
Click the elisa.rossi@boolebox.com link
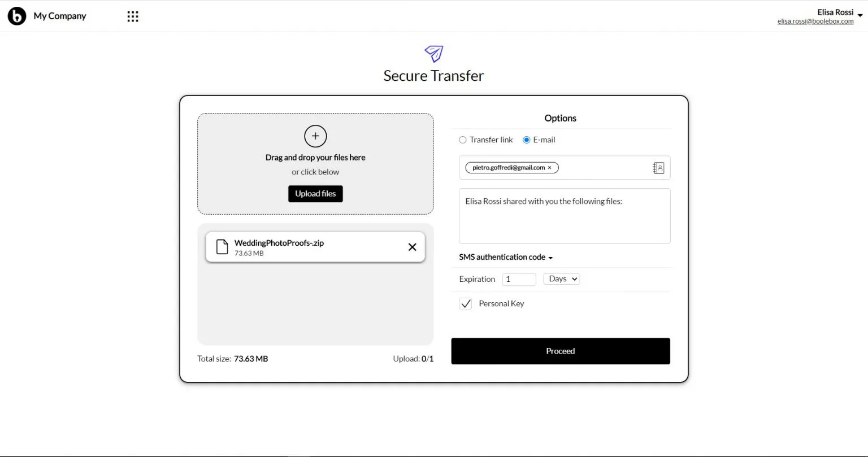(x=815, y=21)
